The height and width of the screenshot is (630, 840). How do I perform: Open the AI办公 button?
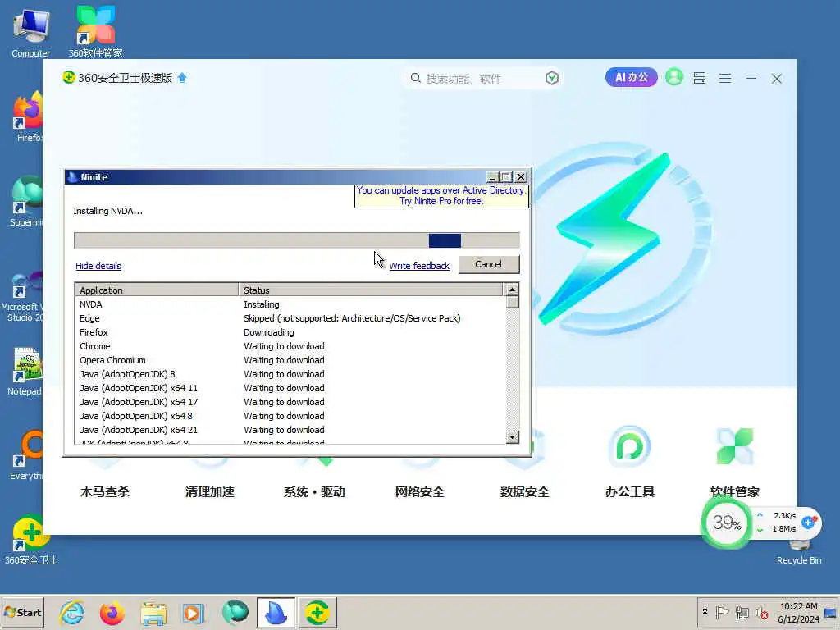tap(631, 77)
